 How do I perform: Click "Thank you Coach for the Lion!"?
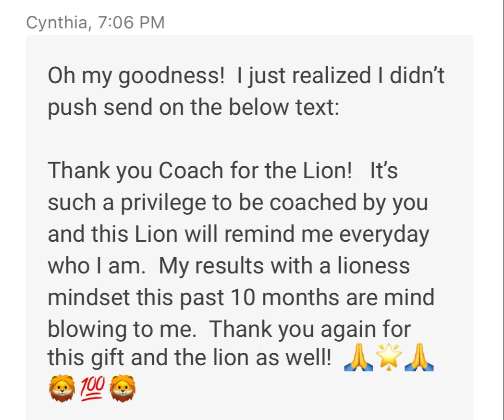(200, 171)
